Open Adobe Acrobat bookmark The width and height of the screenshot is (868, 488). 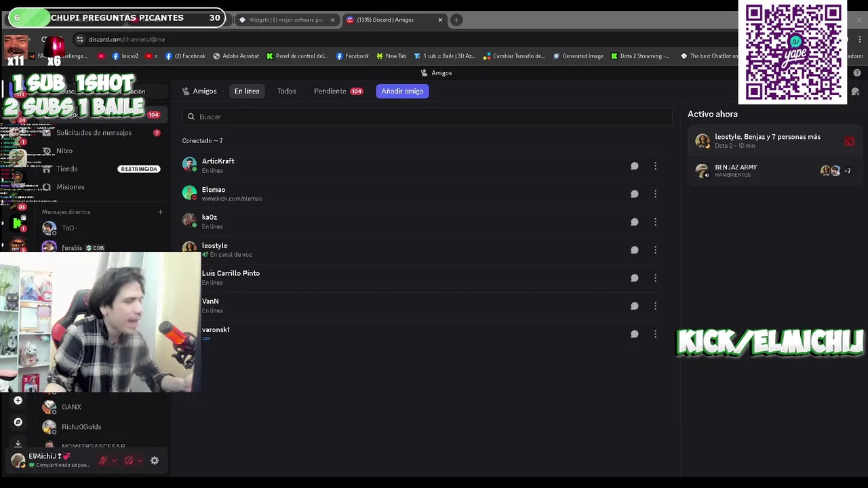[236, 56]
